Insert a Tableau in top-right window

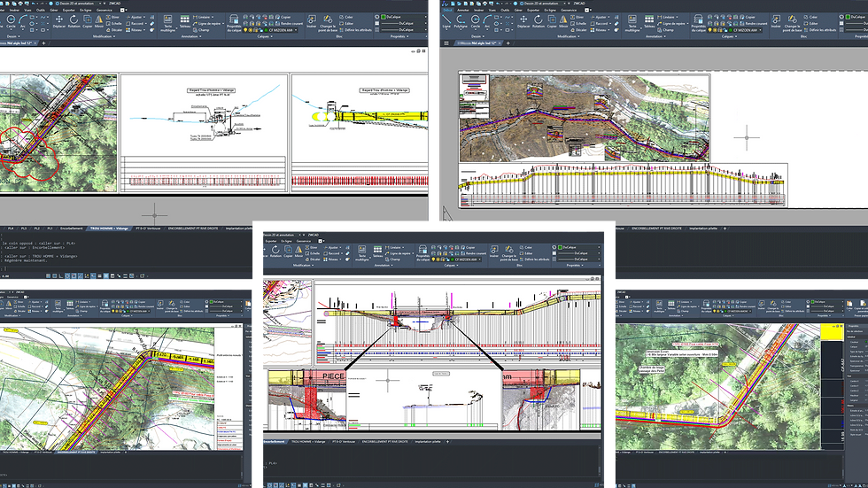(649, 21)
